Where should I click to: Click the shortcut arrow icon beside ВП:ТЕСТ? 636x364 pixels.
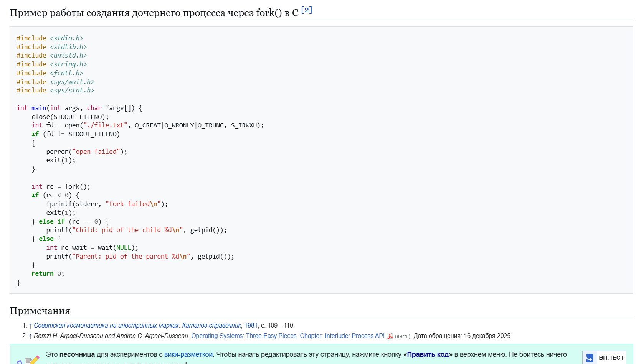[x=590, y=358]
